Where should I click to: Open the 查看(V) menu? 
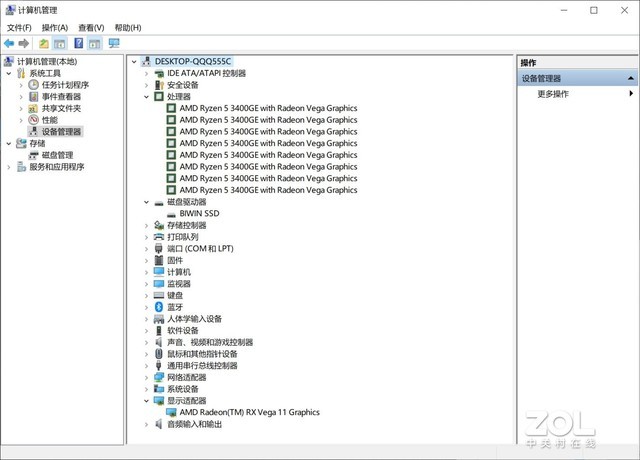click(91, 27)
